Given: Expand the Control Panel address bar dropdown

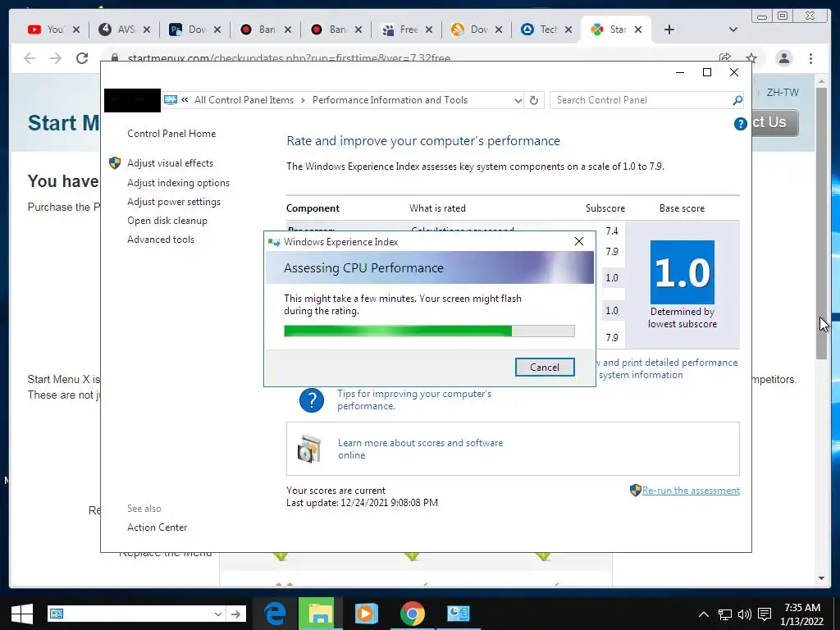Looking at the screenshot, I should [518, 100].
